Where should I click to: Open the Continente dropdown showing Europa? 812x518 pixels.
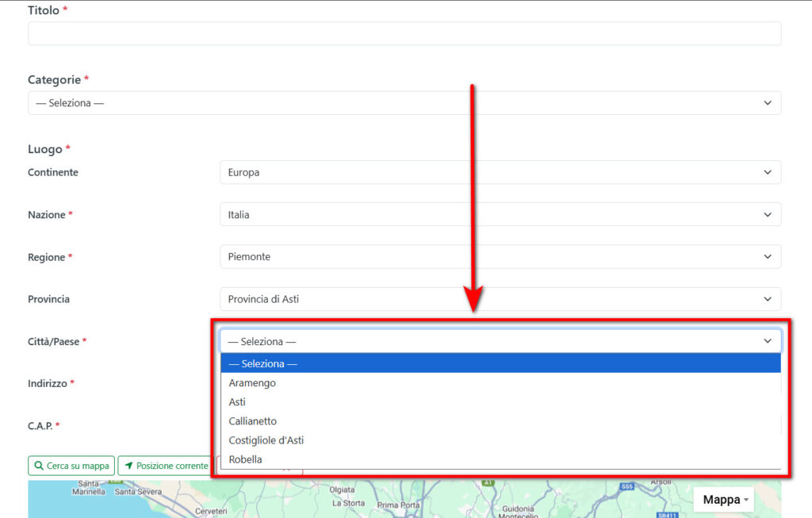pyautogui.click(x=500, y=172)
